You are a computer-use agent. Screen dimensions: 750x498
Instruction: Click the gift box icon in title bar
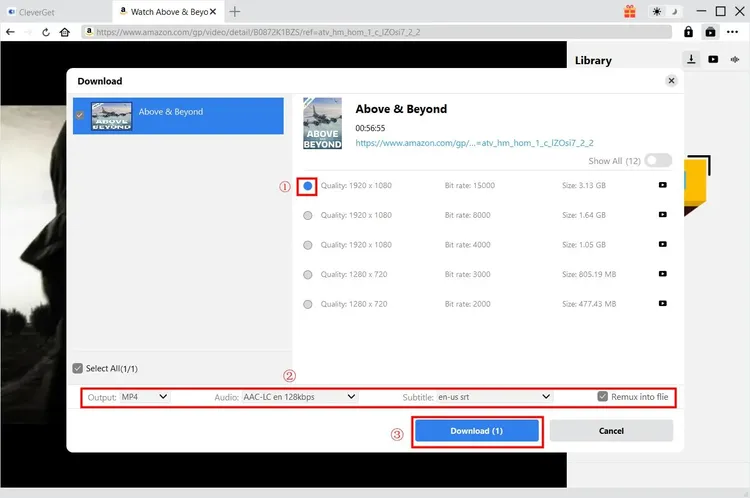(x=630, y=12)
